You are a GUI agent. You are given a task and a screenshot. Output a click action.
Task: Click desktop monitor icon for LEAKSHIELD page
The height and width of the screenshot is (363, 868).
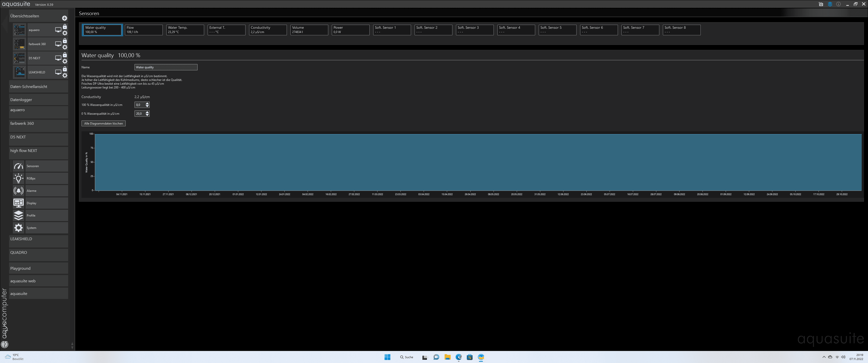coord(58,72)
